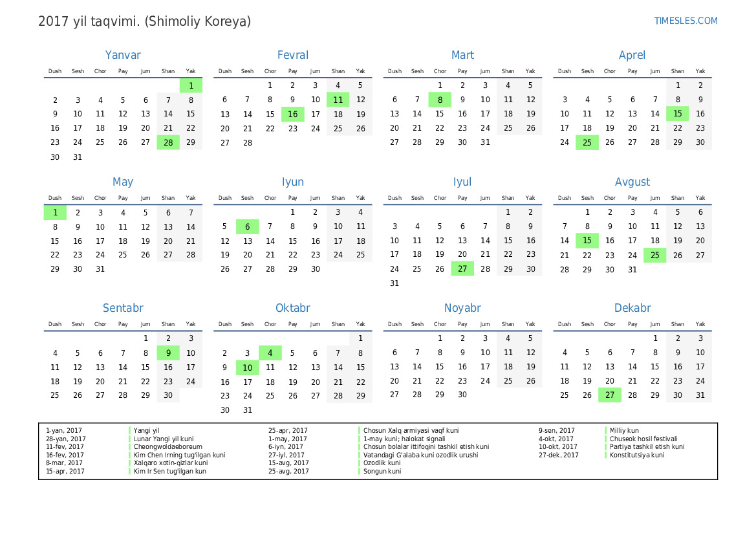This screenshot has width=756, height=535.
Task: Select the Noyabr month heading
Action: [x=462, y=308]
